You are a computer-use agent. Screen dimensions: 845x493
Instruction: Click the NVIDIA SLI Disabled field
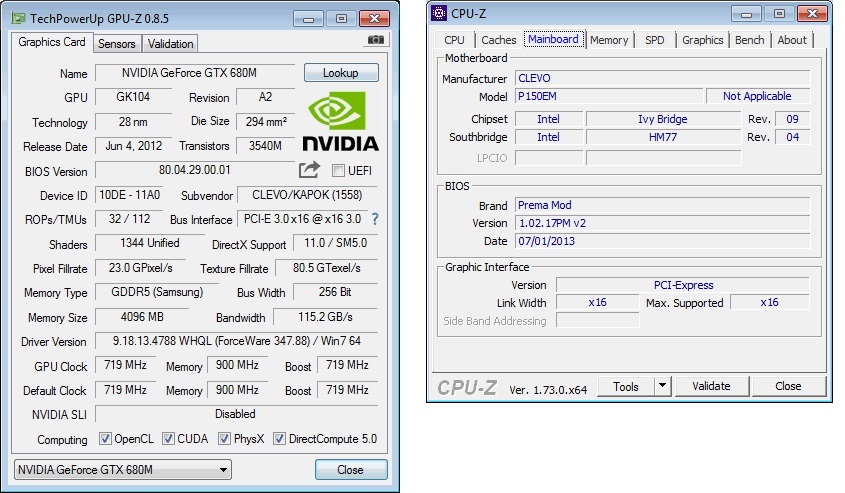[x=237, y=414]
